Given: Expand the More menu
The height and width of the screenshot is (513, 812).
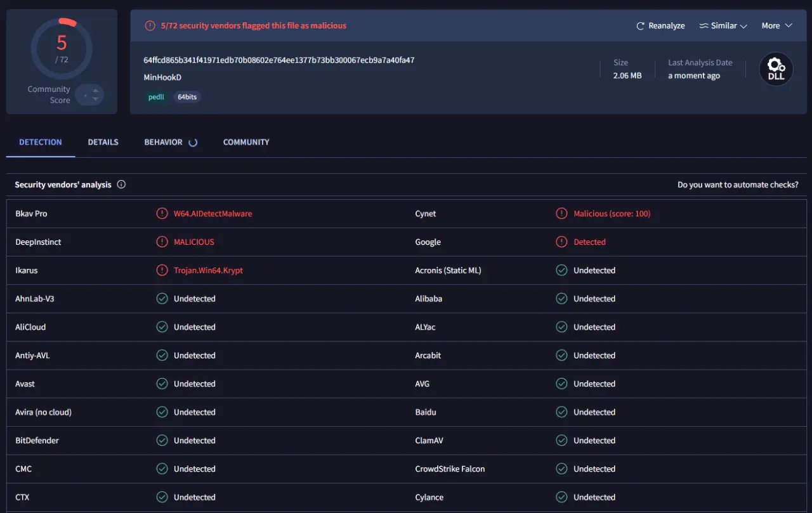Looking at the screenshot, I should tap(777, 26).
